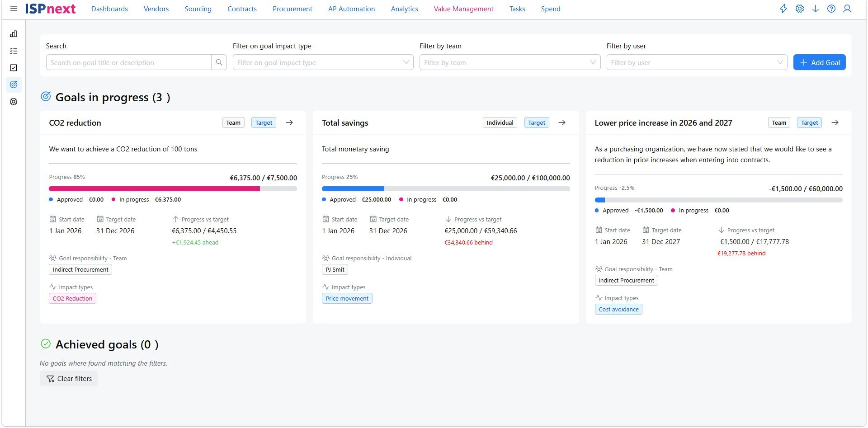Screen dimensions: 868x428
Task: Click the Total savings goal responsibility icon
Action: tap(325, 258)
